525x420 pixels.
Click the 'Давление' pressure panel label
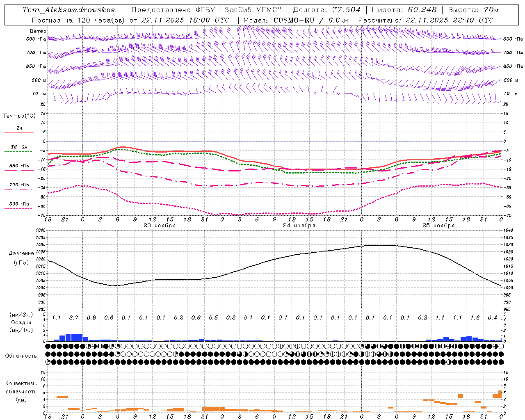[x=22, y=253]
